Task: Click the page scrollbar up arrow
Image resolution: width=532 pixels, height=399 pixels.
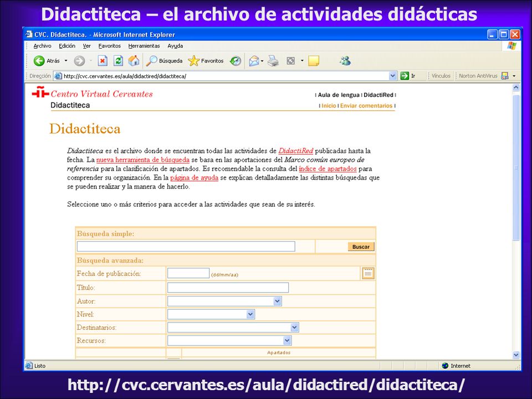Action: pos(516,88)
